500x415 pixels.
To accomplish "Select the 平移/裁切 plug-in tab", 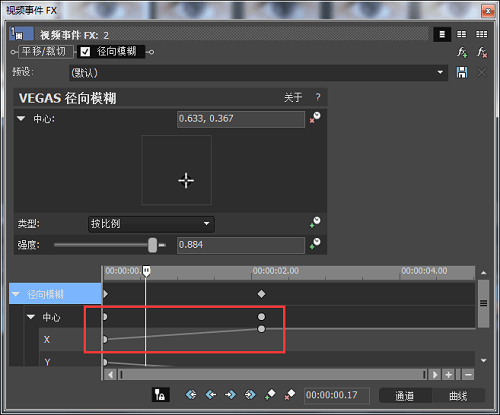I will (x=45, y=52).
